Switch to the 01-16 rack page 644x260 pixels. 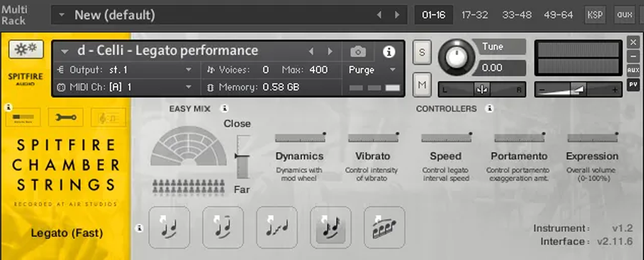(433, 15)
